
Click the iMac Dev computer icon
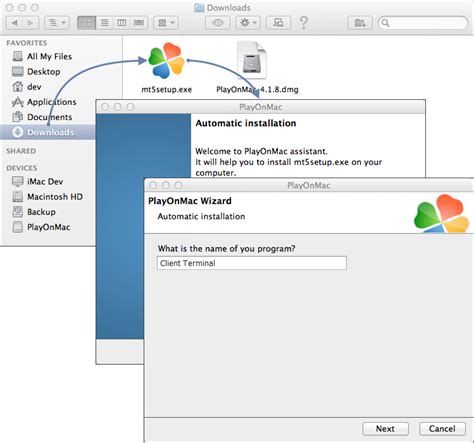click(x=18, y=182)
